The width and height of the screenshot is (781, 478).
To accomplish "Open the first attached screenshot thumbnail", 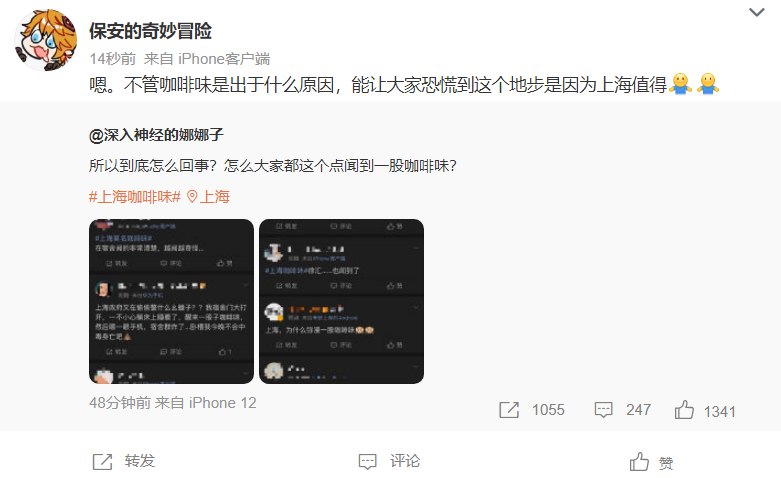I will 171,301.
